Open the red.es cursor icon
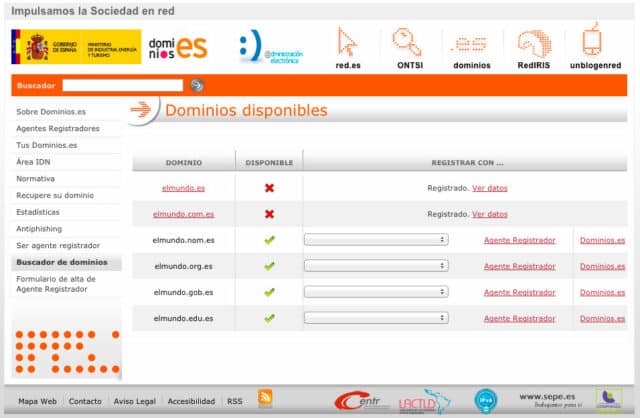 pos(347,42)
